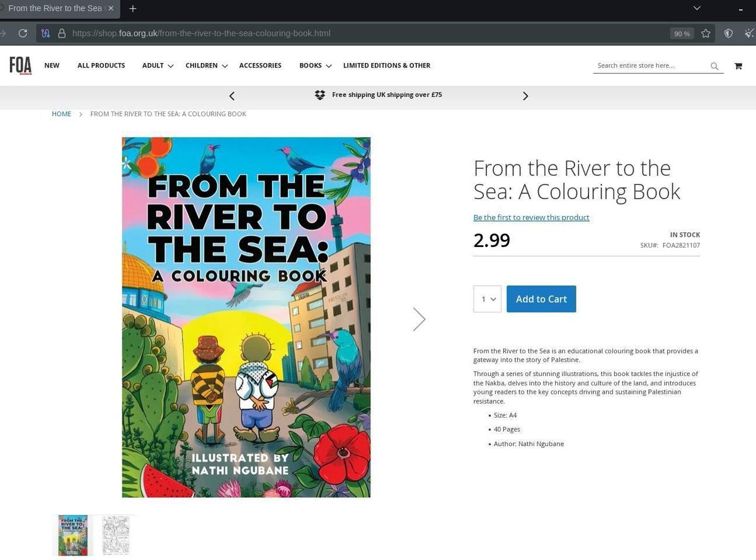Image resolution: width=756 pixels, height=560 pixels.
Task: Open a new tab with plus icon
Action: tap(133, 9)
